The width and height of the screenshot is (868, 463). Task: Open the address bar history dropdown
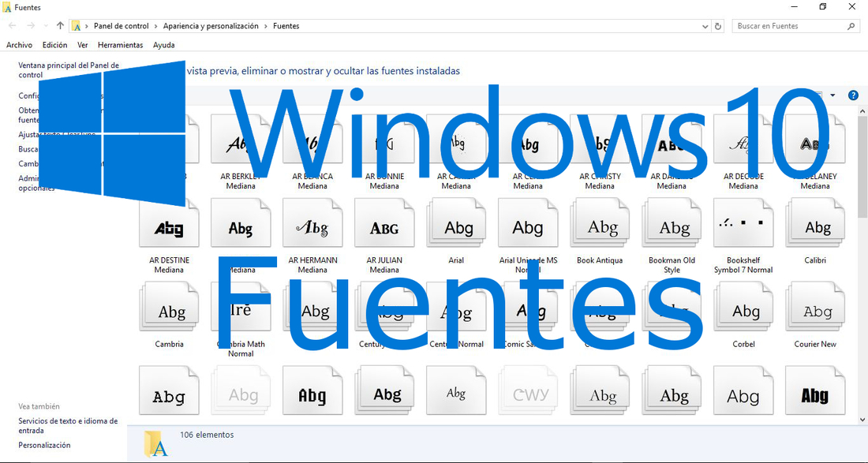(705, 26)
